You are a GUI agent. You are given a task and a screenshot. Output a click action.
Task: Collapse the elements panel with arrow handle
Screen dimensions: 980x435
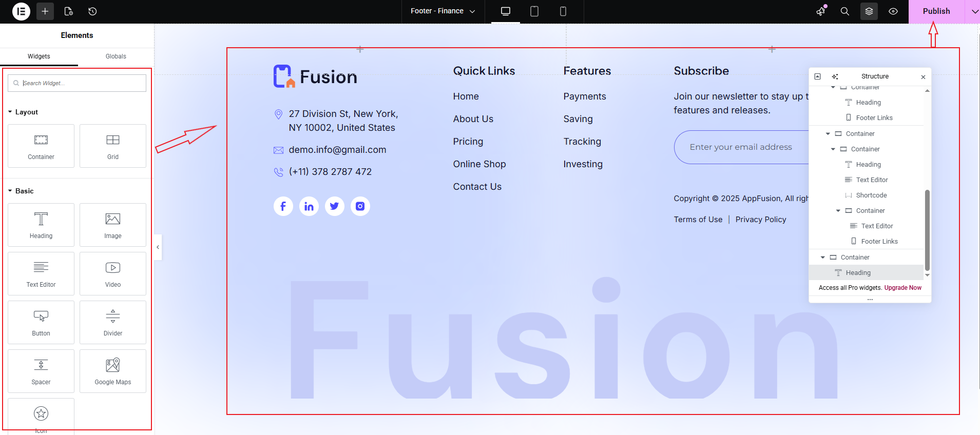(x=158, y=247)
